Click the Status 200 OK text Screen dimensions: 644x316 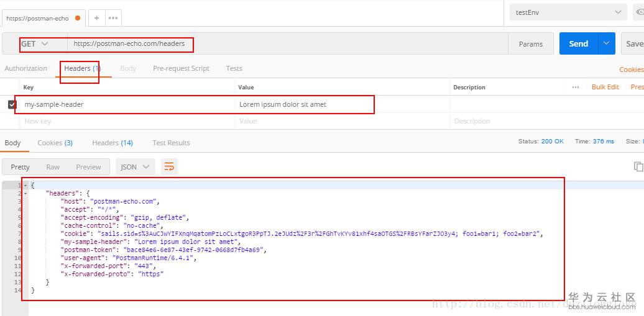[x=541, y=141]
